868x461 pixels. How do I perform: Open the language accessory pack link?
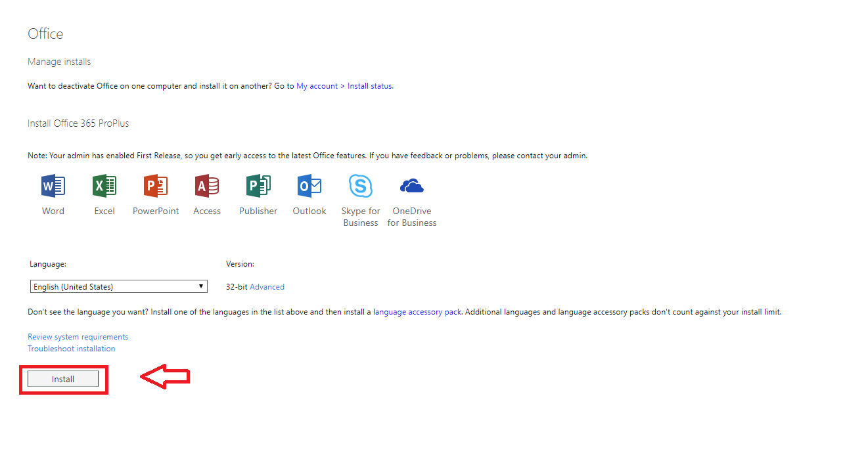(x=417, y=312)
